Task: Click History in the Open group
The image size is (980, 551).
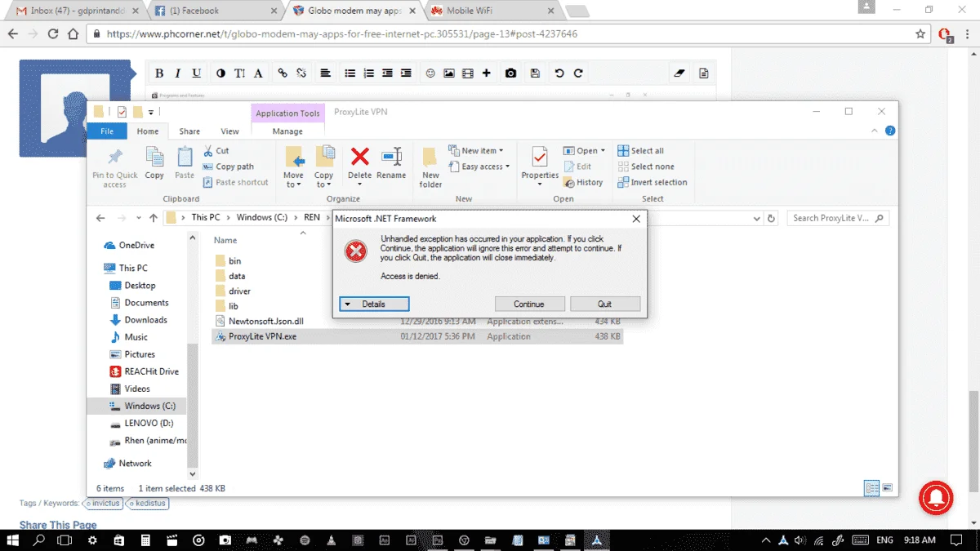Action: [583, 182]
